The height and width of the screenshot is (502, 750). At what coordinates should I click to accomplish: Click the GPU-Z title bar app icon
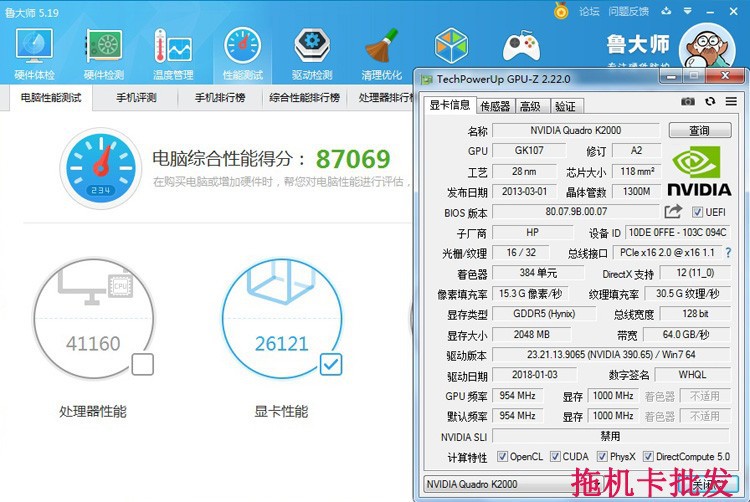tap(426, 79)
